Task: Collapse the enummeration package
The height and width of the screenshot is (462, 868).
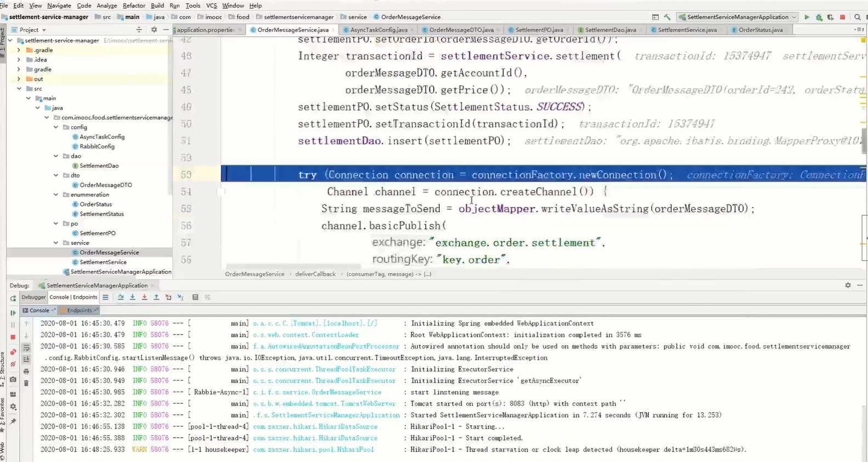Action: pos(56,194)
